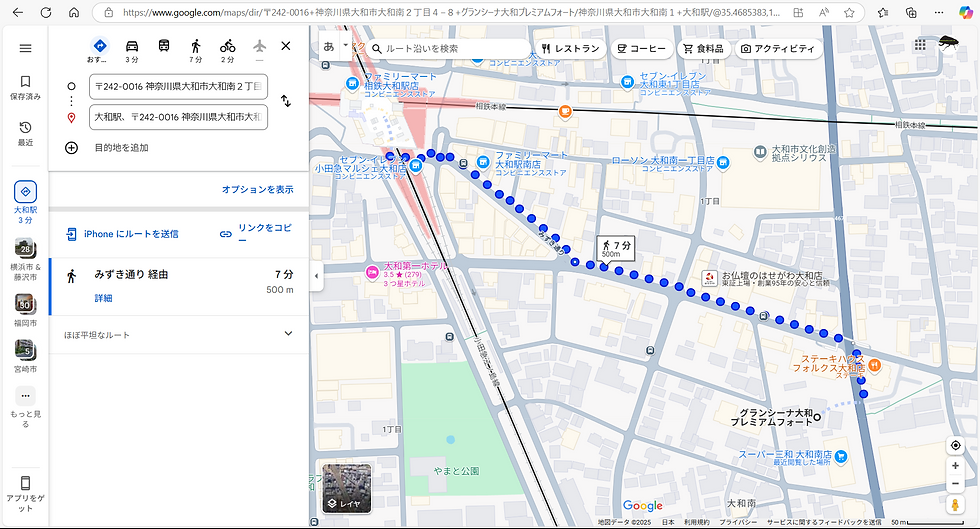Click the ファミリーマート 大和駅南店 pin
The width and height of the screenshot is (980, 529).
coord(482,162)
